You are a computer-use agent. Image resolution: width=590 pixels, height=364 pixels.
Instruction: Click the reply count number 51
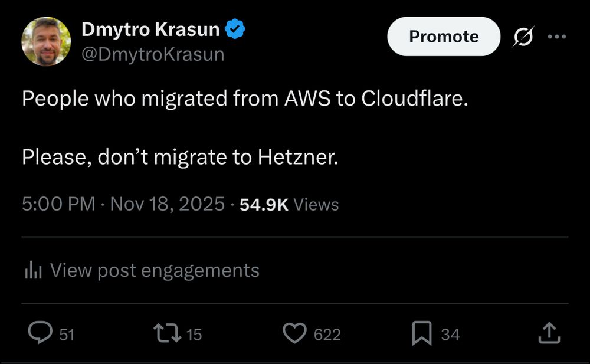[x=67, y=335]
